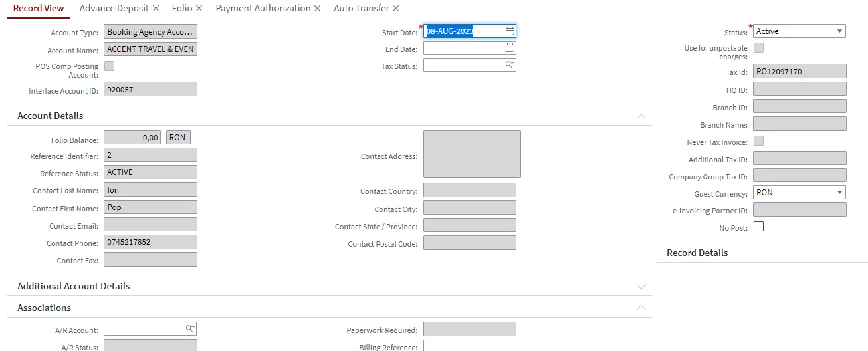Close the Folio tab

(x=199, y=9)
